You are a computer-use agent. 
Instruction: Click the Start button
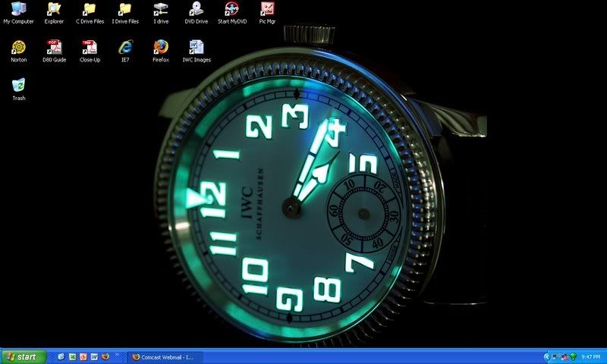tap(24, 356)
